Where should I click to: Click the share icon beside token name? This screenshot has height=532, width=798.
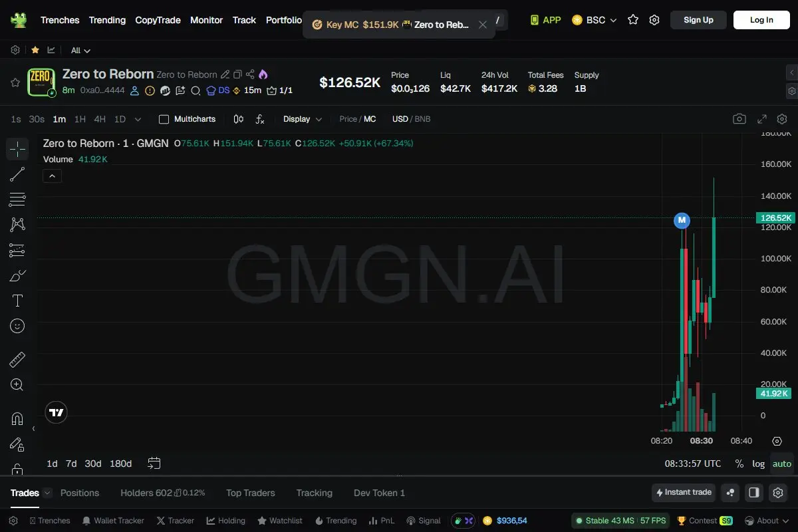[x=250, y=74]
